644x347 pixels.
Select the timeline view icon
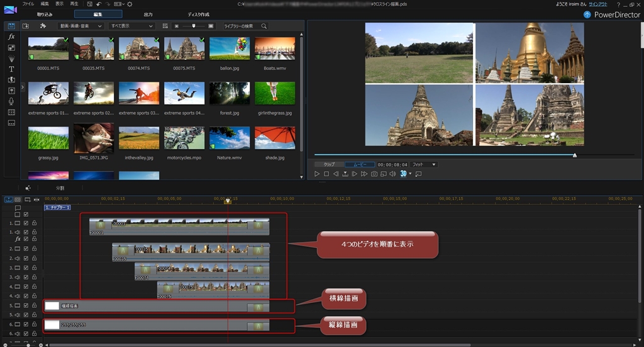[8, 200]
